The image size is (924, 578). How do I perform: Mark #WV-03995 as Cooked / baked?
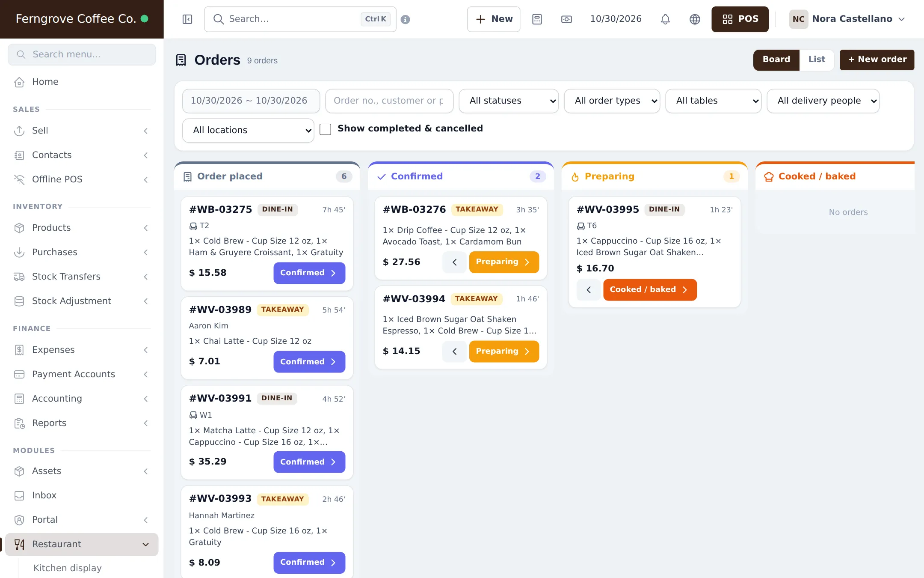pos(650,290)
